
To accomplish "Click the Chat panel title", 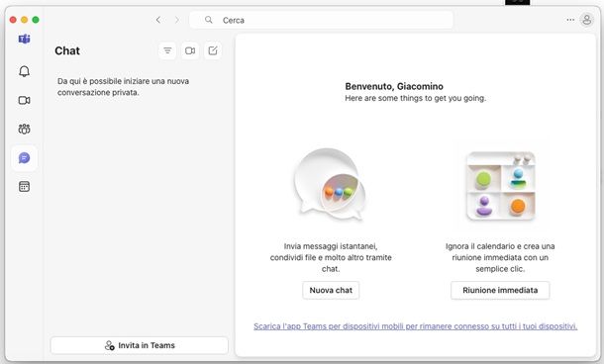I will [67, 50].
